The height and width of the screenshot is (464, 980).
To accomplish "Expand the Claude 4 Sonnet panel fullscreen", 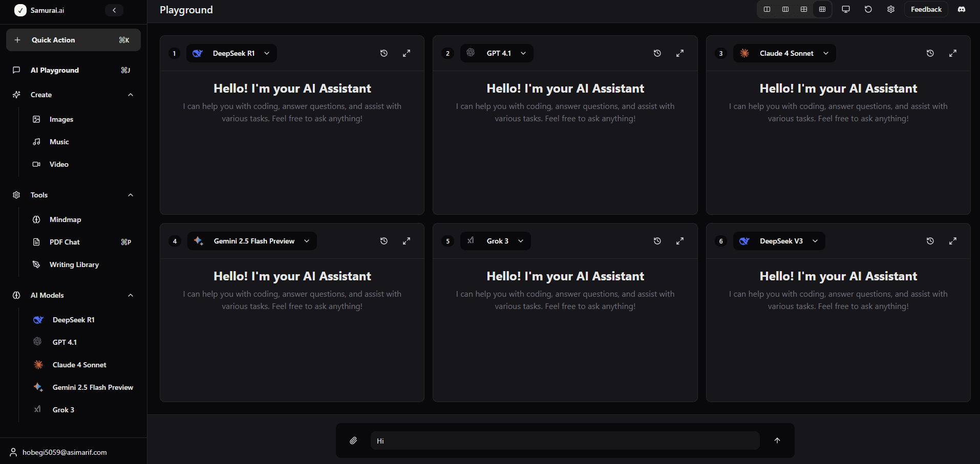I will click(x=953, y=53).
